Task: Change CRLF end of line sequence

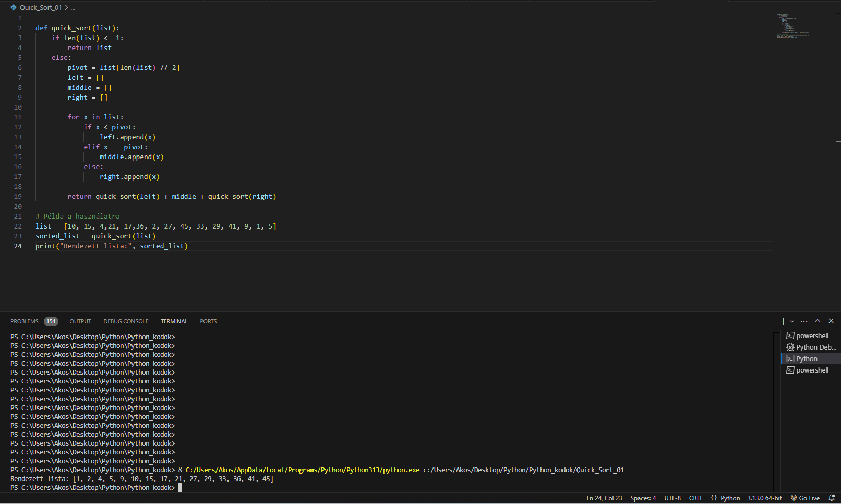Action: pos(695,498)
